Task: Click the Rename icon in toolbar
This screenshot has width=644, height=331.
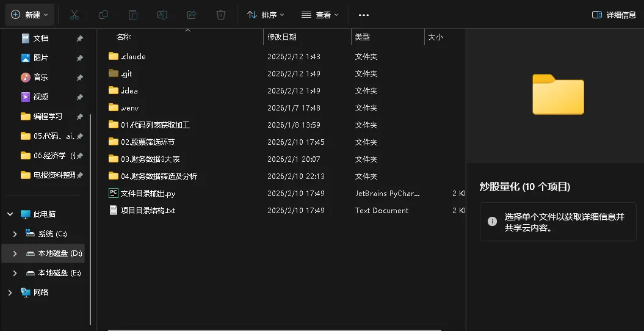Action: tap(162, 15)
